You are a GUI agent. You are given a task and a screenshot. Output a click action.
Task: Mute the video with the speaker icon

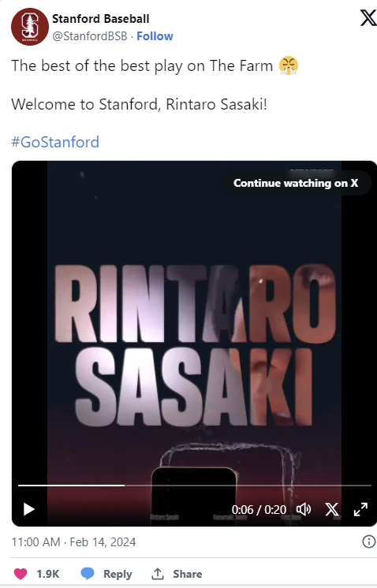click(304, 509)
